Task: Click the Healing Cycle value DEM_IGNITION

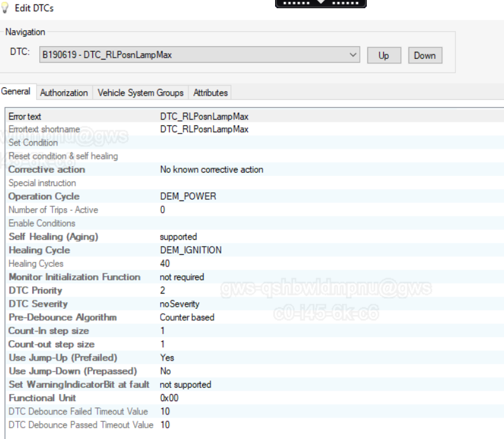Action: [x=190, y=250]
